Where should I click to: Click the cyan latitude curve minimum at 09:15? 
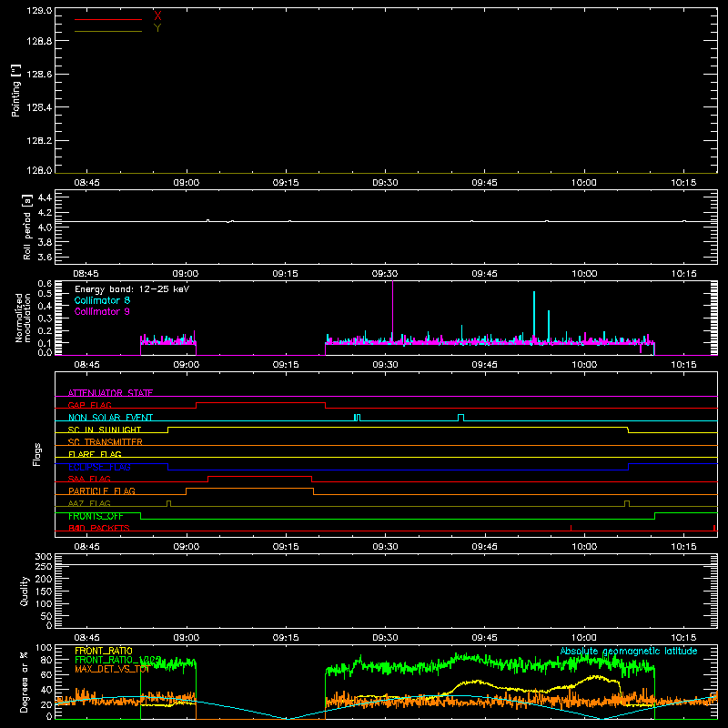click(x=287, y=718)
